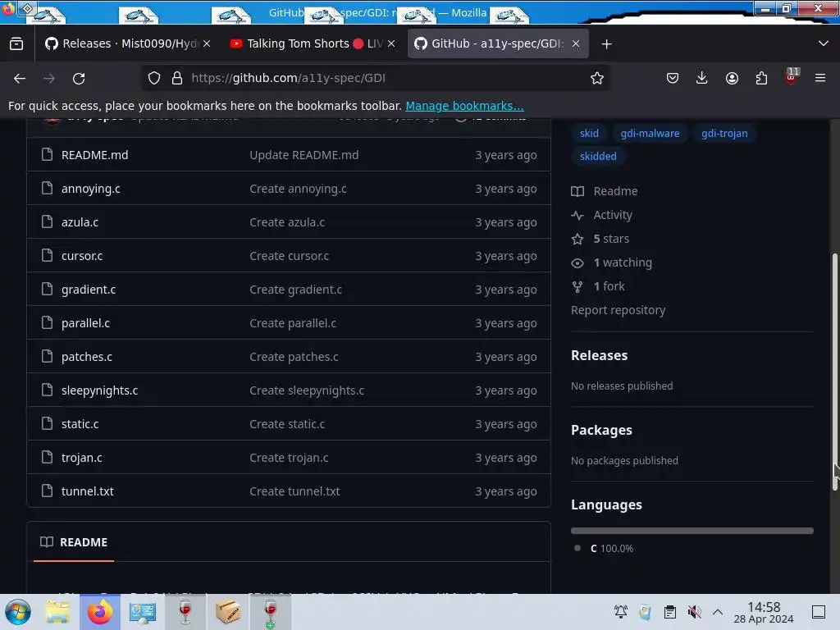The image size is (840, 630).
Task: Open the README.md file
Action: [95, 155]
